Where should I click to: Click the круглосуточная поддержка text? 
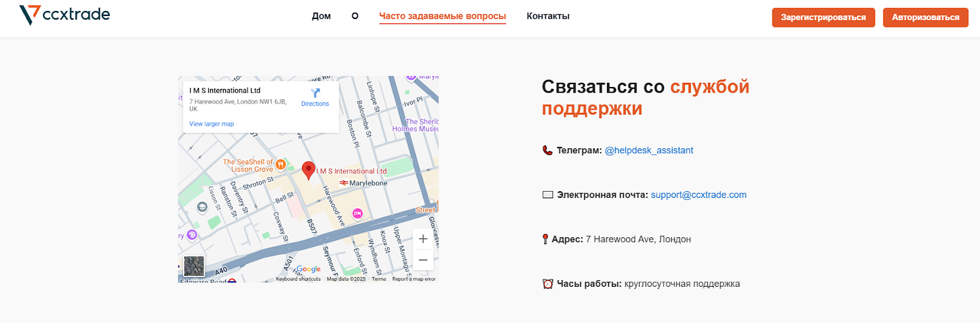pos(682,284)
